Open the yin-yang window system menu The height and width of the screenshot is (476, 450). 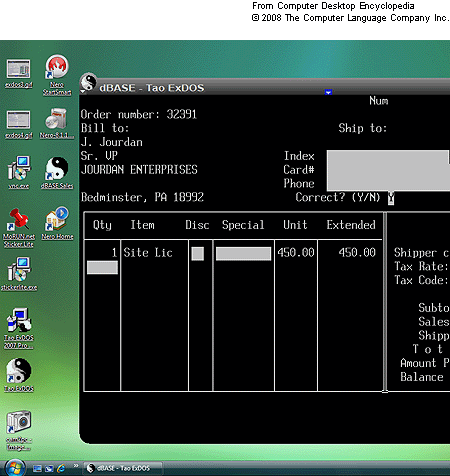(88, 82)
